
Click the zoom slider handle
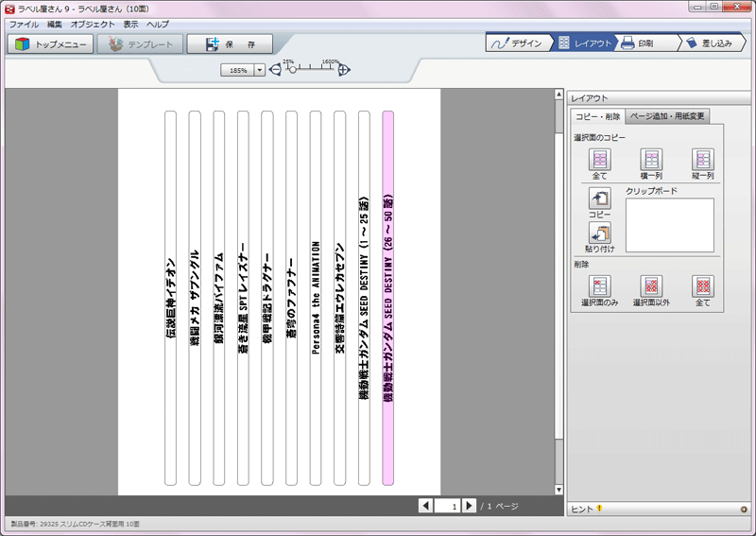tap(292, 71)
